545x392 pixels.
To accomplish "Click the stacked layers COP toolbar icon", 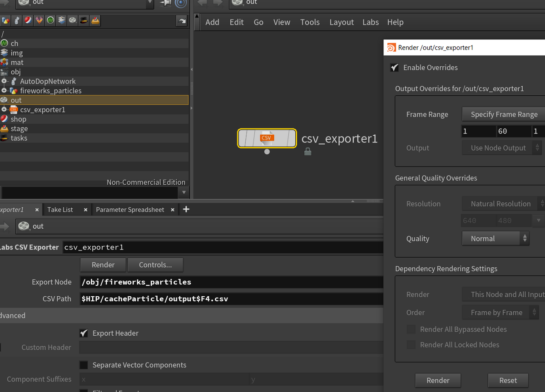I will [61, 20].
